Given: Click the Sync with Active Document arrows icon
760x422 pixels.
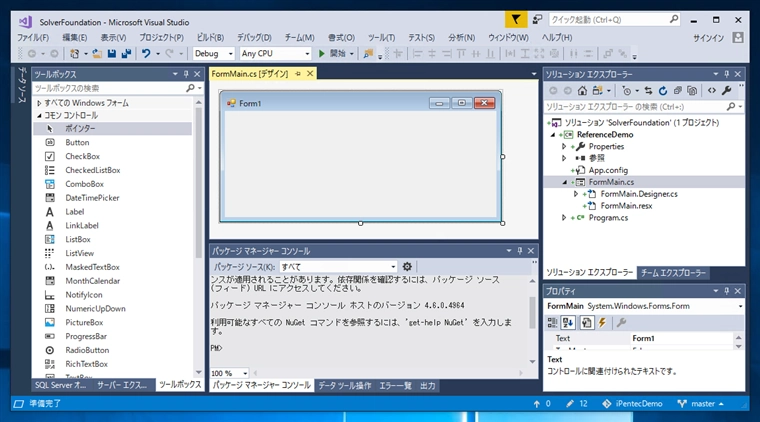Looking at the screenshot, I should 648,91.
